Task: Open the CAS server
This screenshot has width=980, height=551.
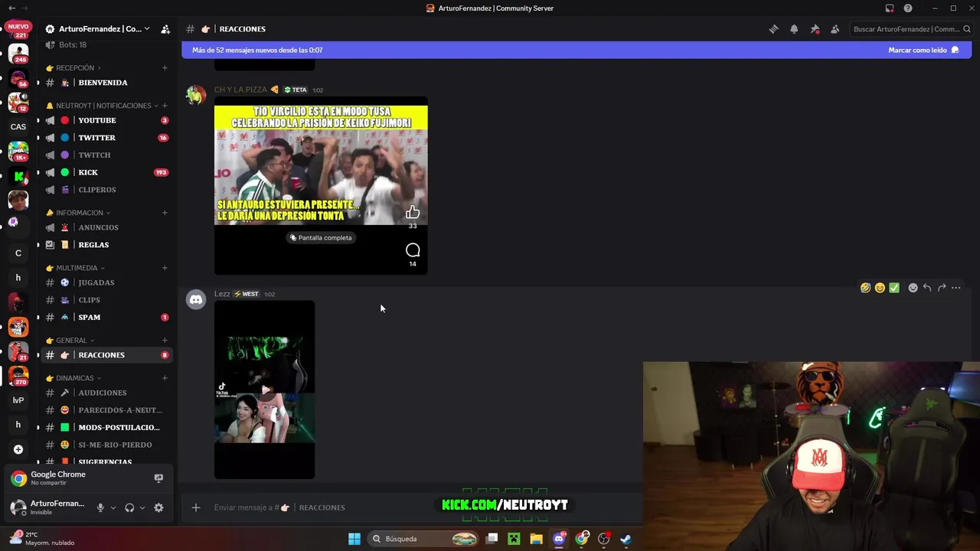Action: pyautogui.click(x=18, y=127)
